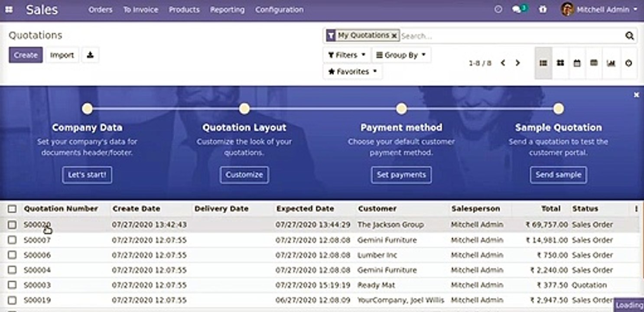Toggle select-all checkbox in table header
Viewport: 644px width, 312px height.
click(12, 209)
